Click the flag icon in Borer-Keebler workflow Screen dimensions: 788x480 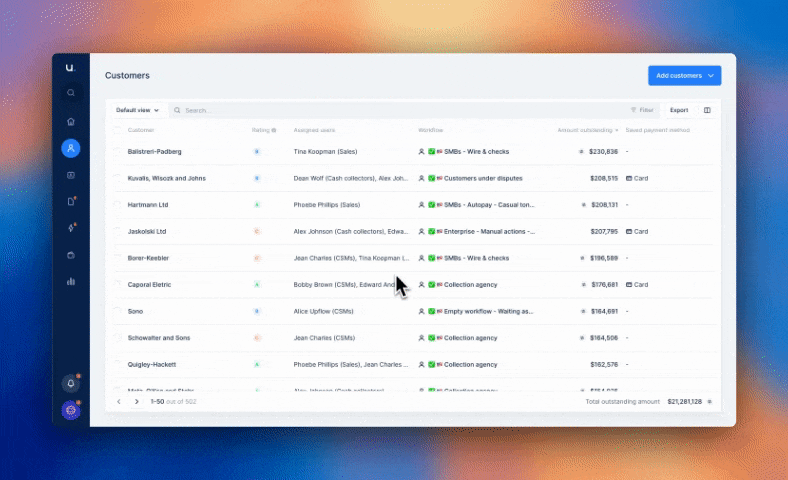click(x=439, y=258)
